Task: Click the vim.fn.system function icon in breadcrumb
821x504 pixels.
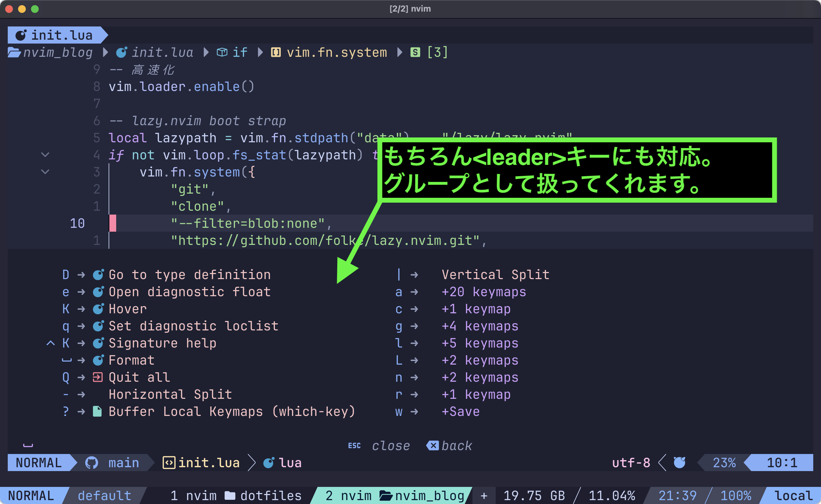Action: click(x=276, y=52)
